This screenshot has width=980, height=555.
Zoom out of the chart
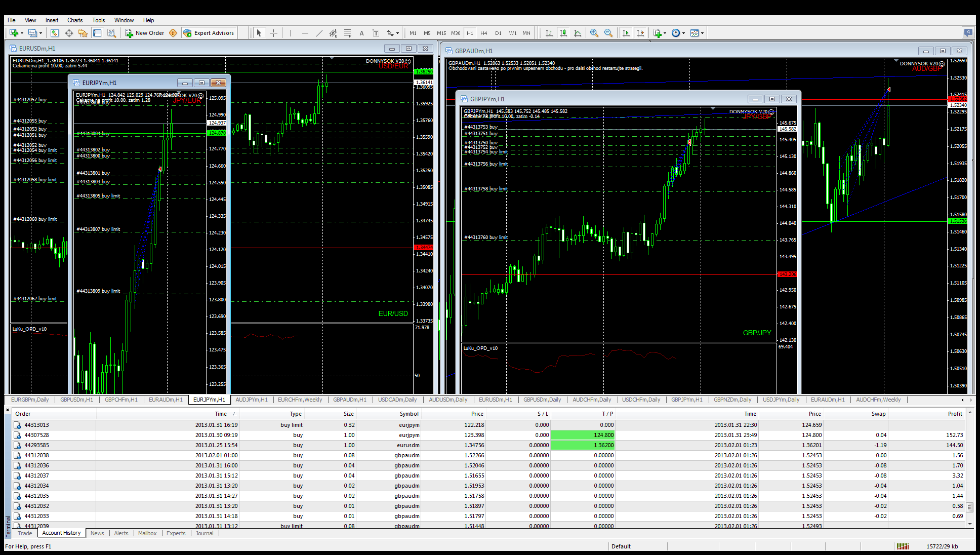(x=608, y=33)
